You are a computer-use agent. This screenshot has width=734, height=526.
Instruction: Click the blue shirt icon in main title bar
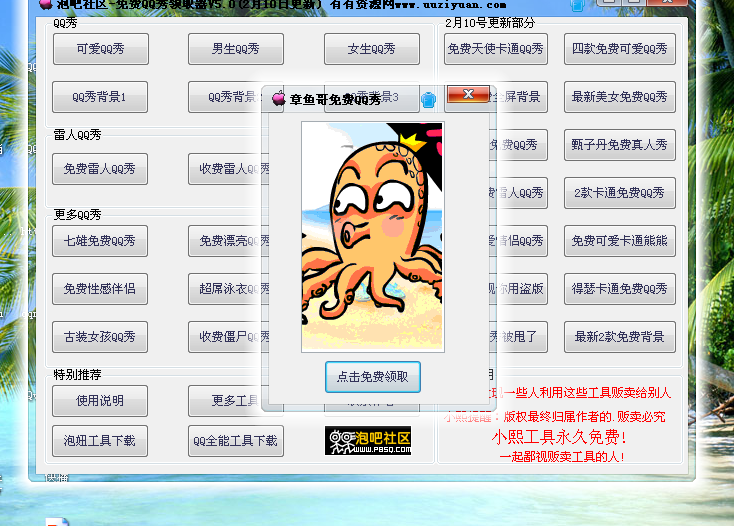[x=578, y=6]
